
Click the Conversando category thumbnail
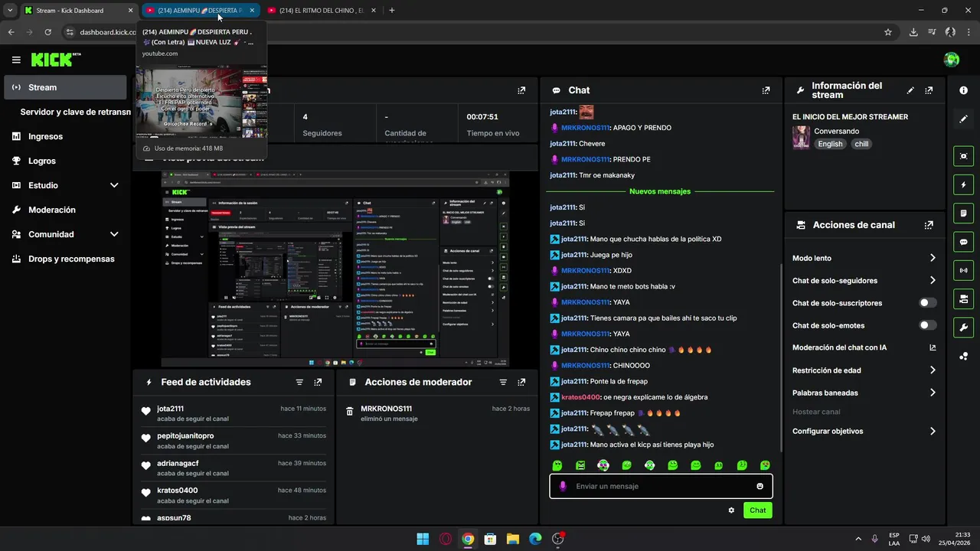coord(801,137)
